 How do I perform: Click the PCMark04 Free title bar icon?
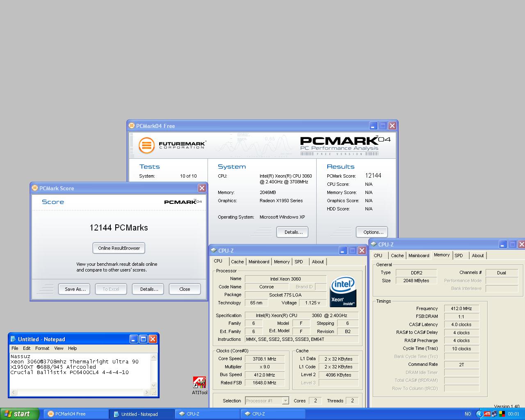[132, 126]
